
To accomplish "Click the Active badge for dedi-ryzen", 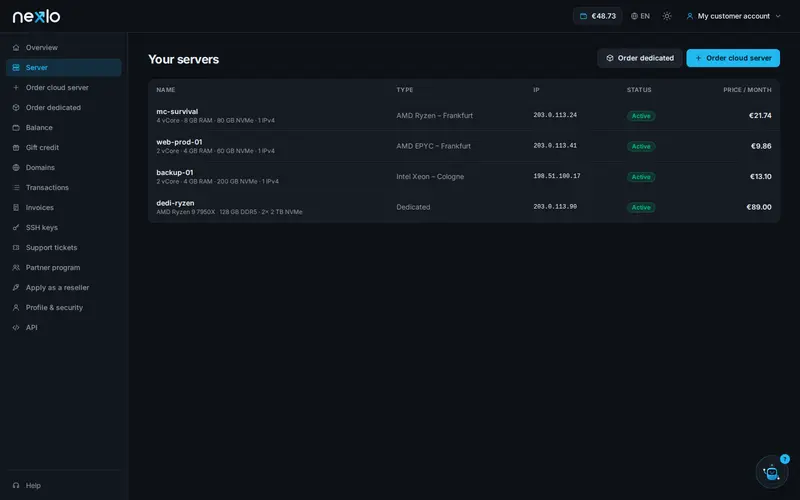I will [641, 208].
